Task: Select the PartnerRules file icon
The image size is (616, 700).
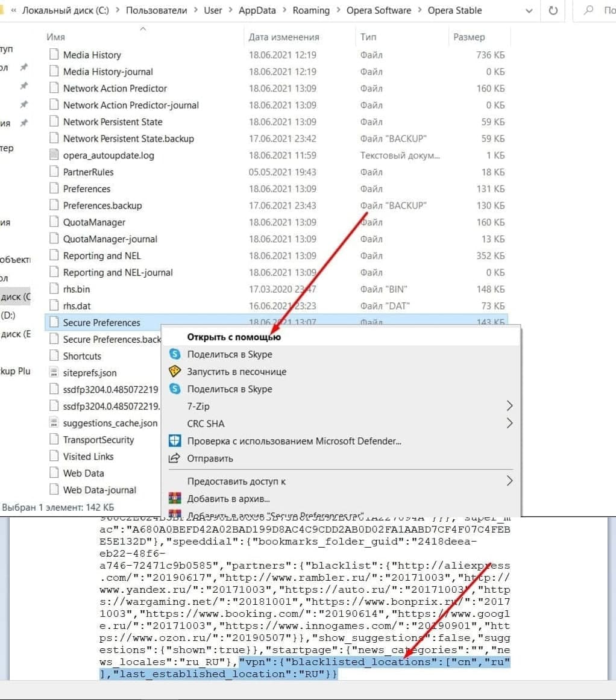Action: [54, 172]
